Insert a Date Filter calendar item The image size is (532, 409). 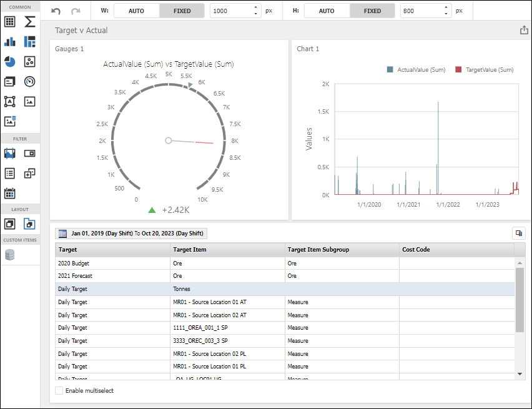coord(10,194)
